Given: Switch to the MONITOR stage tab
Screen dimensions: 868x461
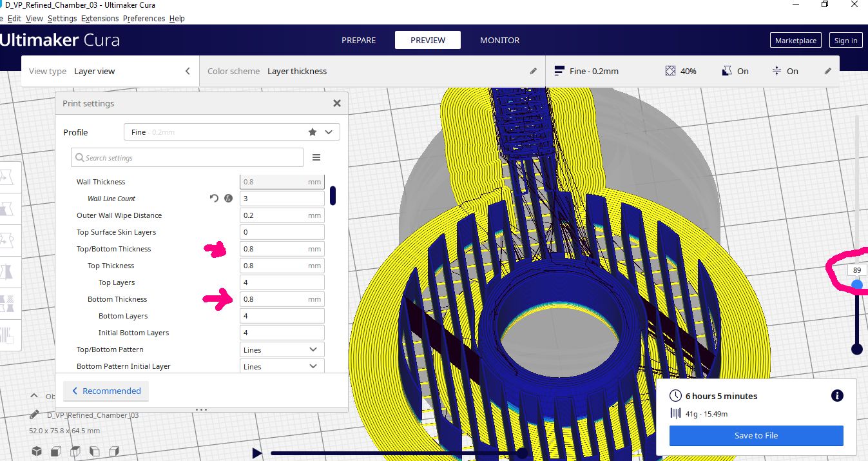Looking at the screenshot, I should coord(499,40).
